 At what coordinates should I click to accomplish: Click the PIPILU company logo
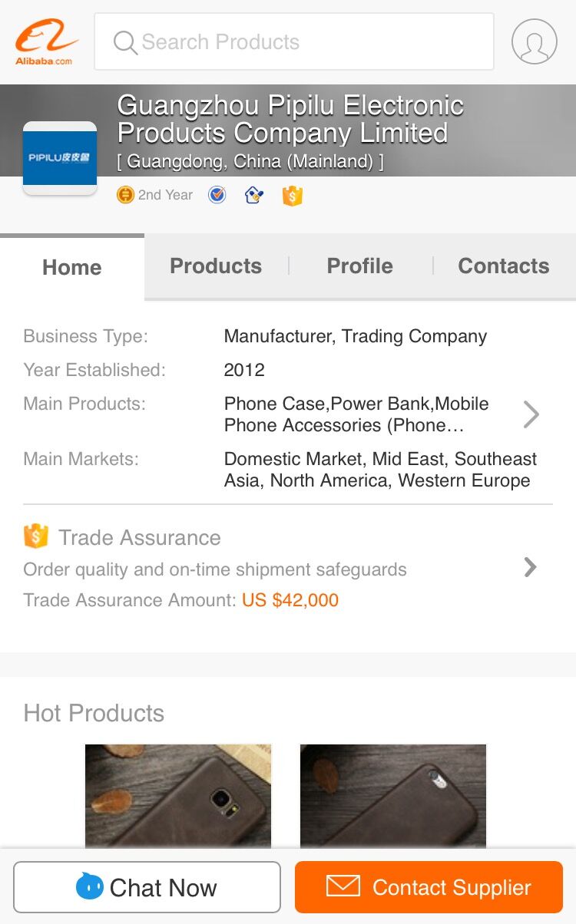click(x=60, y=157)
